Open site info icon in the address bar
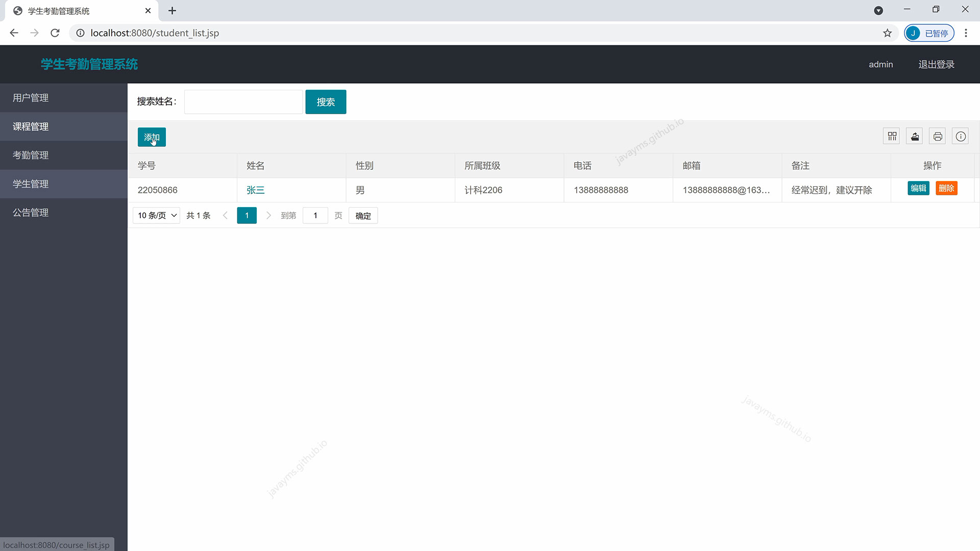The height and width of the screenshot is (551, 980). [x=80, y=33]
